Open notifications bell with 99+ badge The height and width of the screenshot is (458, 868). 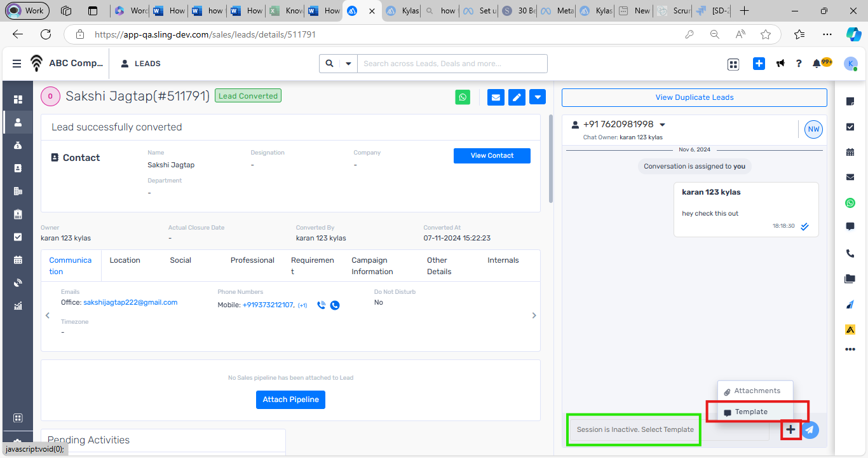[822, 63]
